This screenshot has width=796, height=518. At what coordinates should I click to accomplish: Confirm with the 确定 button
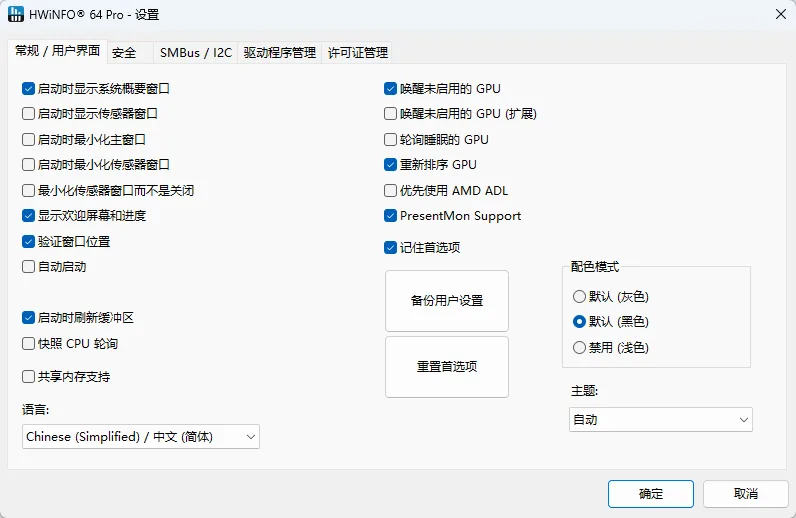click(651, 494)
